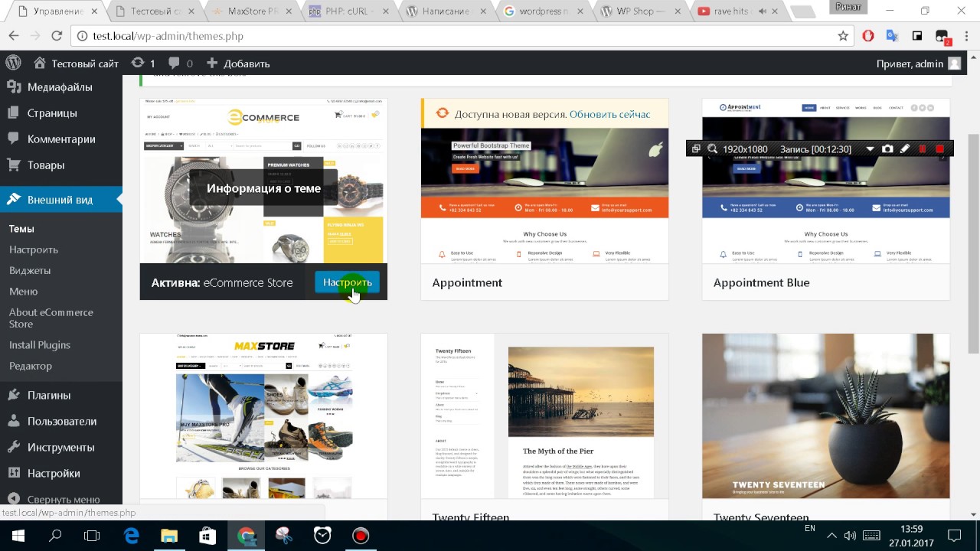
Task: Open Виджеты submenu item
Action: tap(30, 270)
